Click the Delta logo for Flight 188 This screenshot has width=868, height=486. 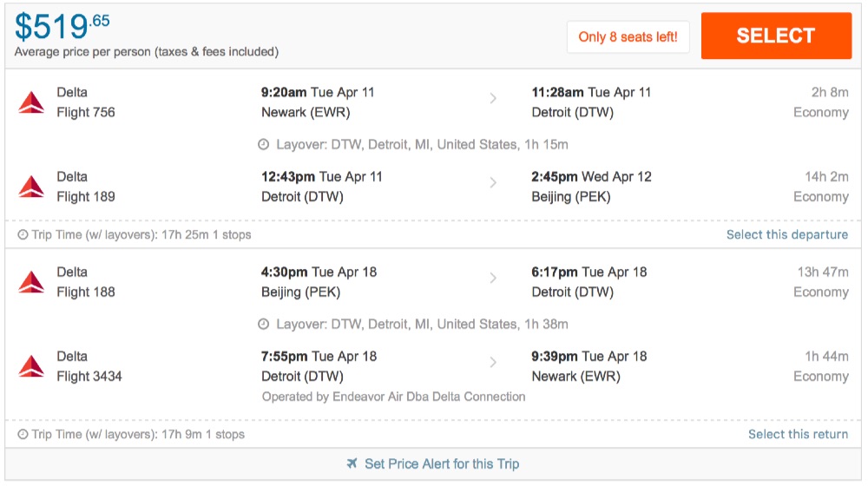[x=31, y=282]
